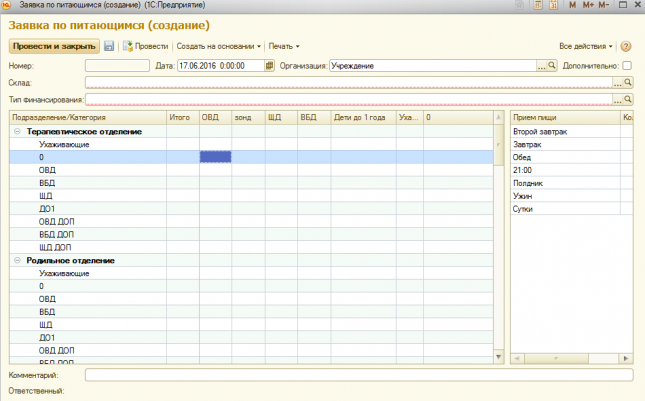
Task: Click the magnifier icon in Склад field
Action: 629,83
